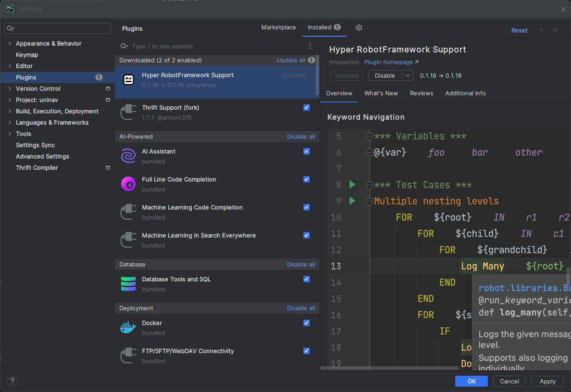
Task: Click the Machine Learning Code Completion plug icon
Action: click(x=128, y=212)
